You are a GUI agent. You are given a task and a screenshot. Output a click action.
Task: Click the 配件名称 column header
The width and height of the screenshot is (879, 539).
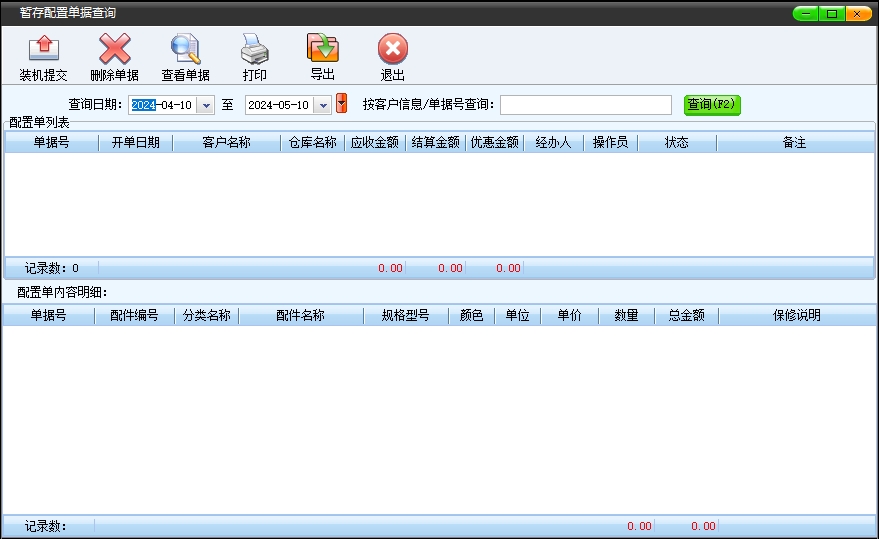click(300, 316)
